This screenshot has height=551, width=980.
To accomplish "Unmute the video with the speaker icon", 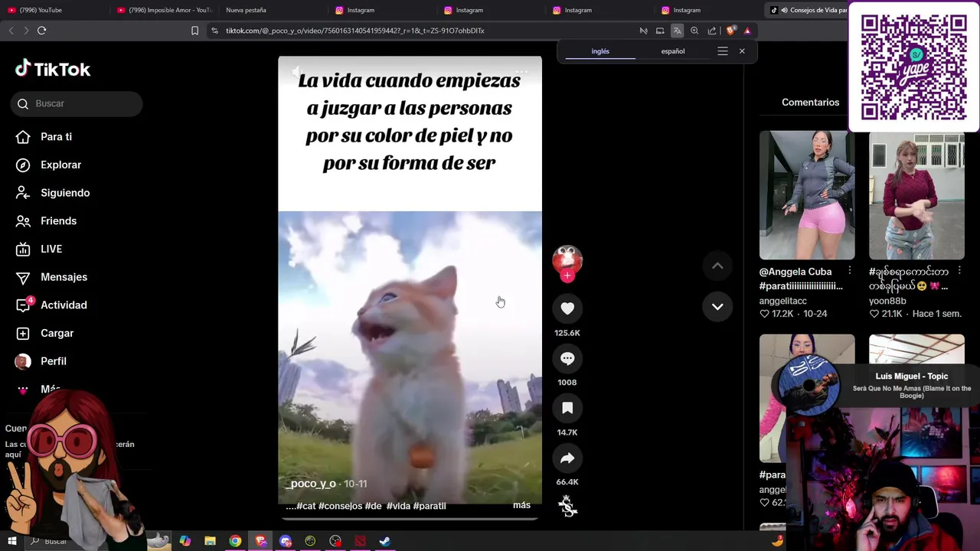I will 296,73.
